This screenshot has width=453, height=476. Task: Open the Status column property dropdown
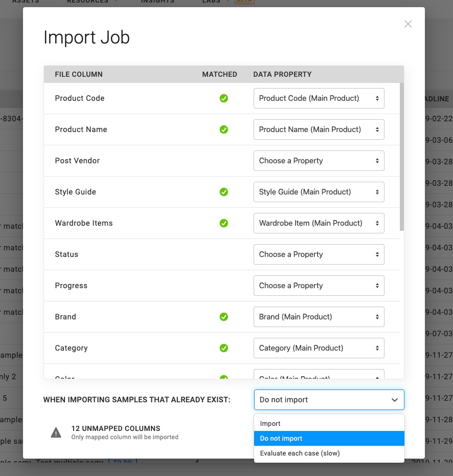(x=319, y=254)
